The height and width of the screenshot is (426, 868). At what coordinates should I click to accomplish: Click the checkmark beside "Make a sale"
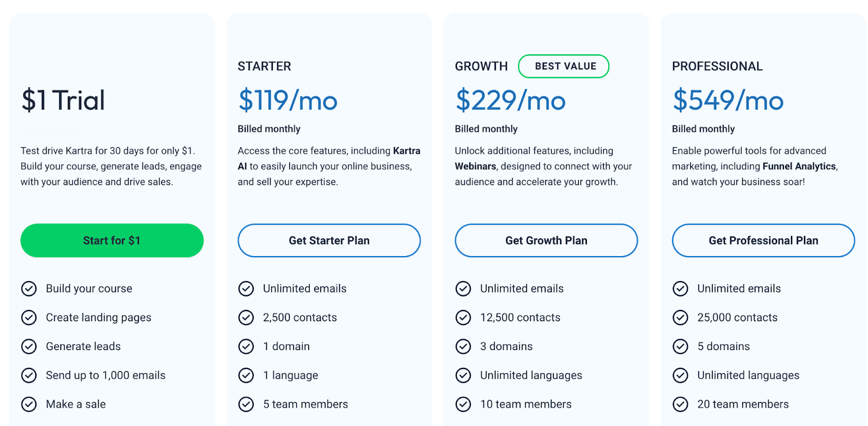click(29, 404)
